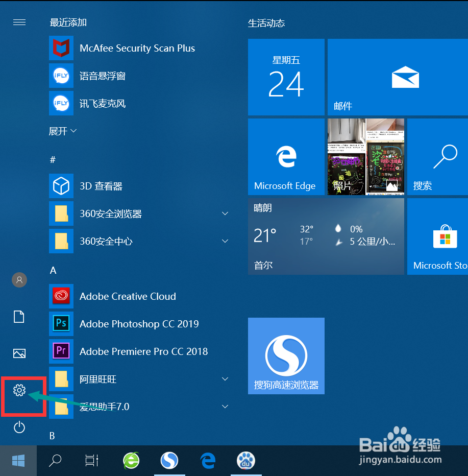Open the 邮件 mail tile
The height and width of the screenshot is (476, 468).
398,77
